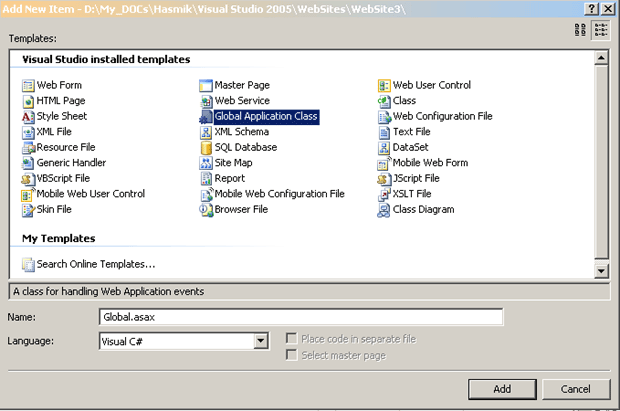Screen dimensions: 620x411
Task: Choose the Browser File icon
Action: (x=206, y=210)
